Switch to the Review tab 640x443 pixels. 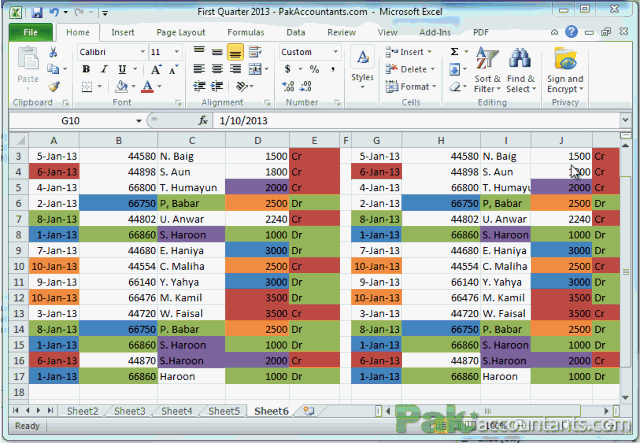click(342, 32)
